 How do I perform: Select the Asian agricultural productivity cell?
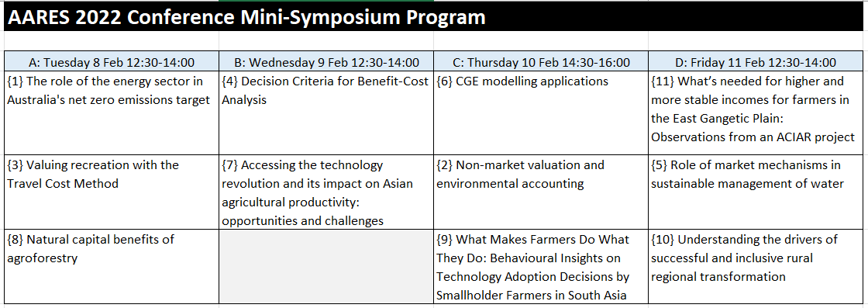coord(326,192)
